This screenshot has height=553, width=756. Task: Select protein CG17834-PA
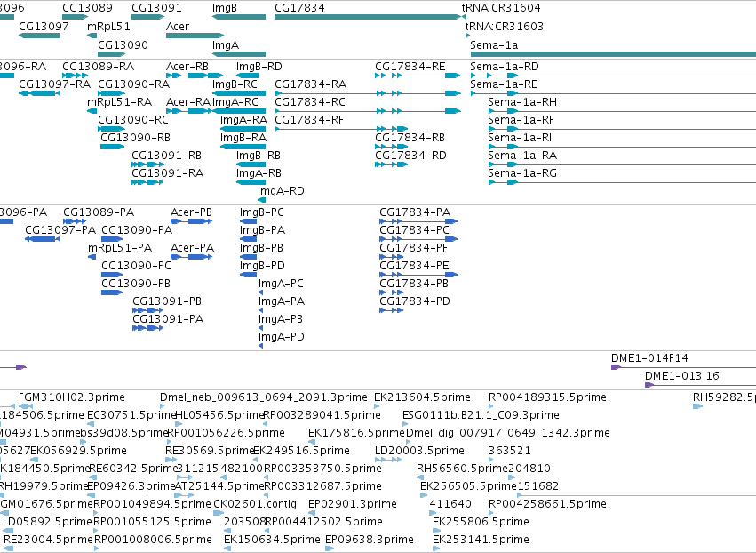pos(415,212)
